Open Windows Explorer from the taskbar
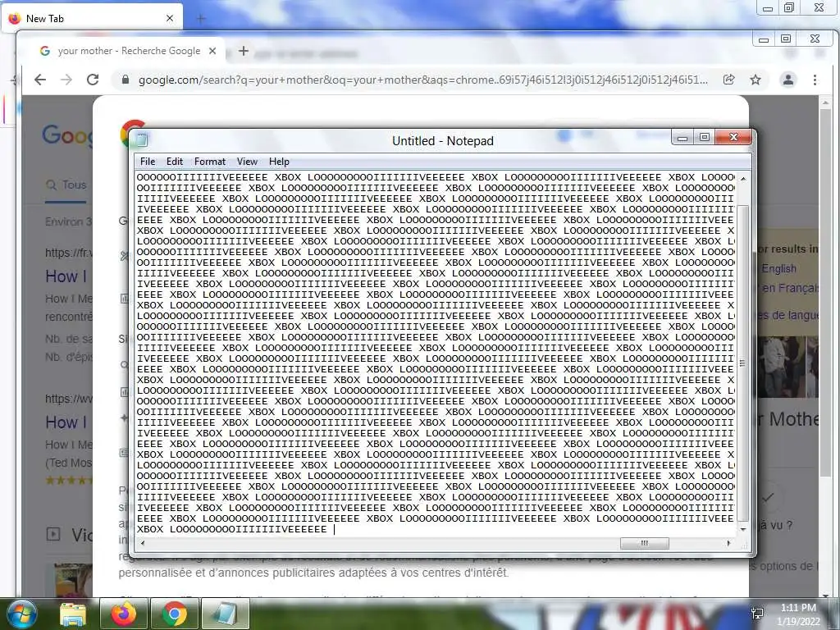This screenshot has width=840, height=630. click(73, 614)
